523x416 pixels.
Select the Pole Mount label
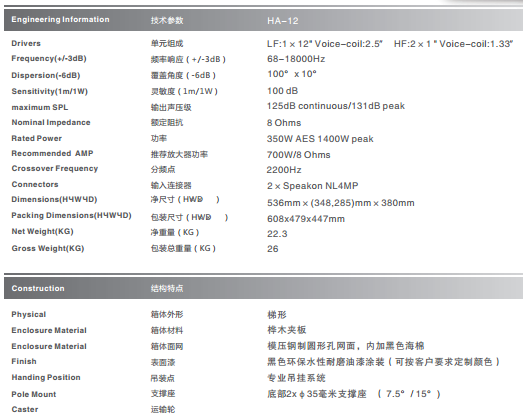click(x=34, y=394)
